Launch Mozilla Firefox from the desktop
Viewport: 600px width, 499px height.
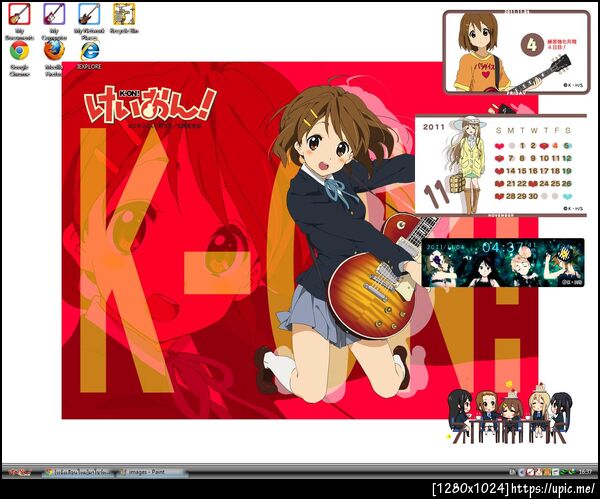point(54,58)
